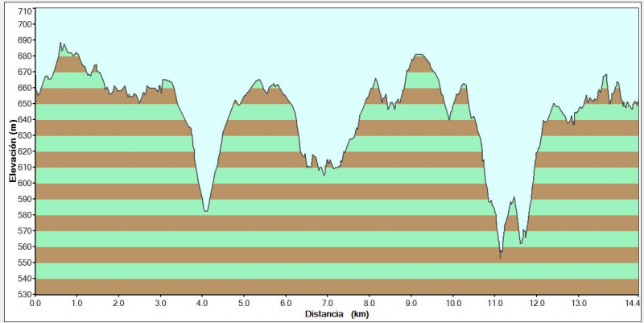Click the dip near 6.9 km
The width and height of the screenshot is (644, 323).
tap(324, 174)
